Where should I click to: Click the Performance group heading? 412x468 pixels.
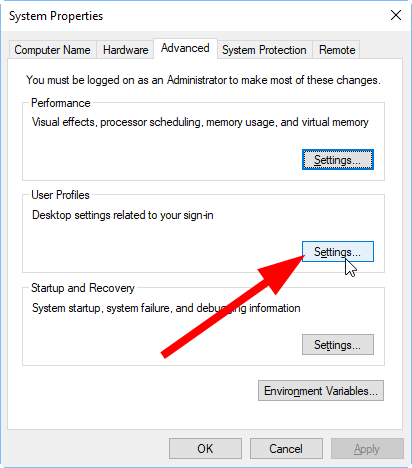coord(61,103)
